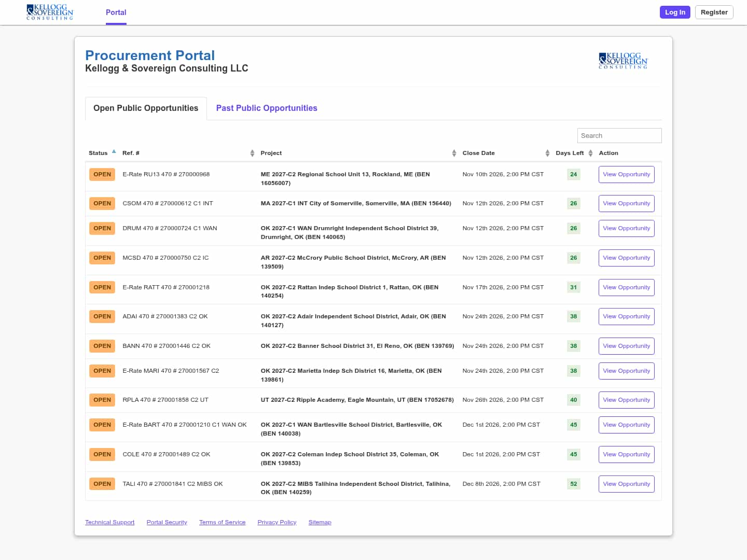Select Open Public Opportunities tab
Image resolution: width=747 pixels, height=560 pixels.
click(146, 108)
